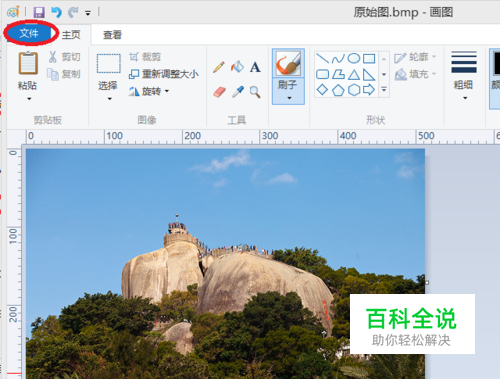Click 复制 (Copy) button

click(64, 74)
